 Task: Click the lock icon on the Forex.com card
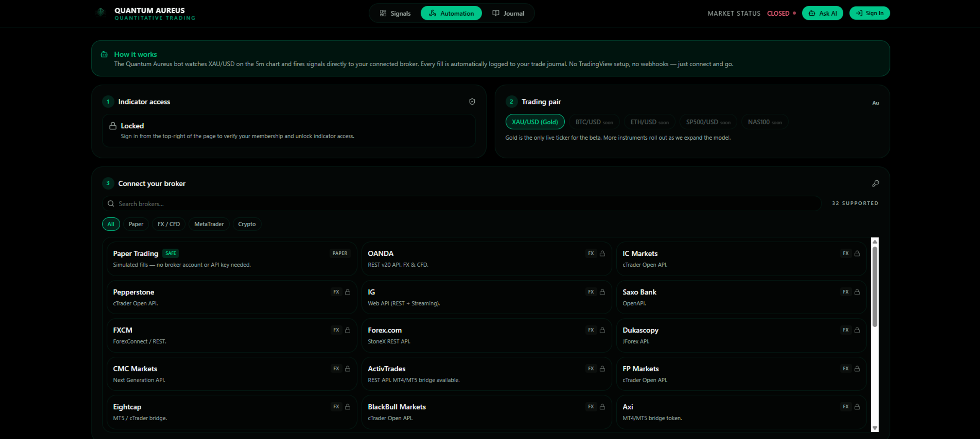tap(602, 330)
